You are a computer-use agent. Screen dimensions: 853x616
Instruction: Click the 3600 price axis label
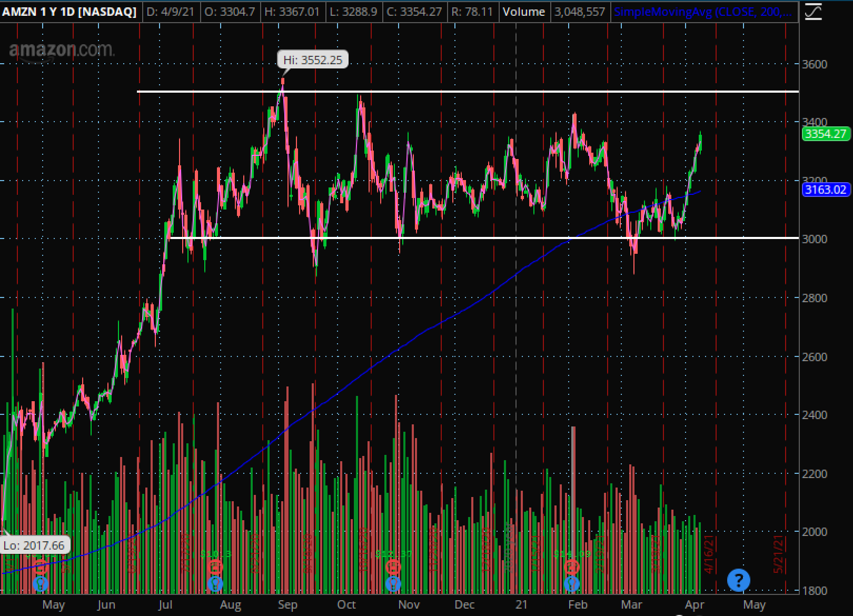tap(815, 64)
